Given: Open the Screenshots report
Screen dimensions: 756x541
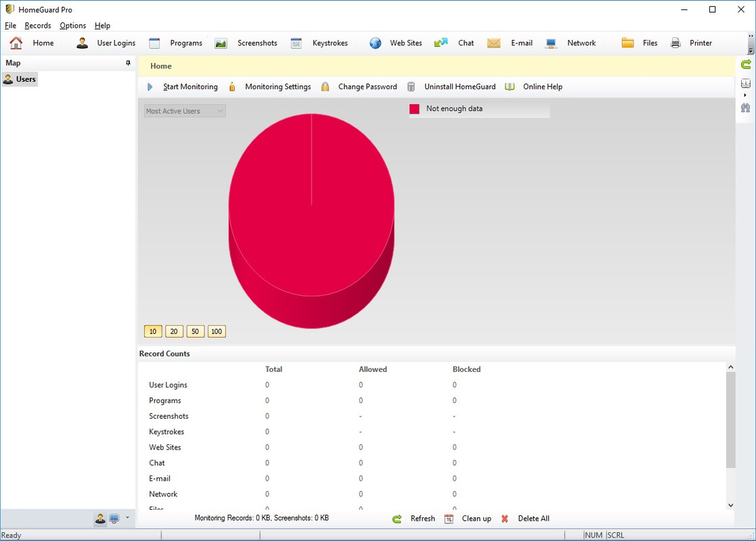Looking at the screenshot, I should 246,43.
